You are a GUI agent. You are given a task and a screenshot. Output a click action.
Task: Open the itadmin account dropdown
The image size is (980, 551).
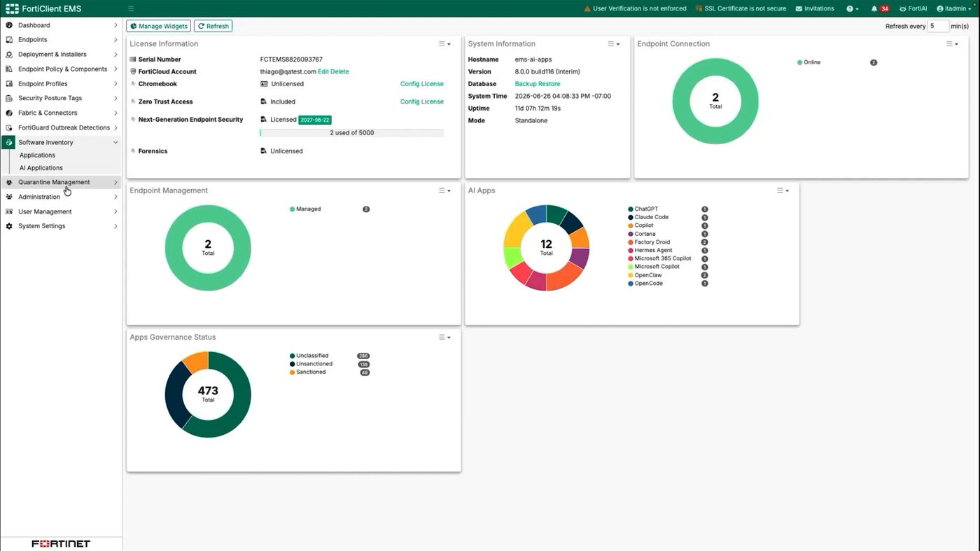953,8
